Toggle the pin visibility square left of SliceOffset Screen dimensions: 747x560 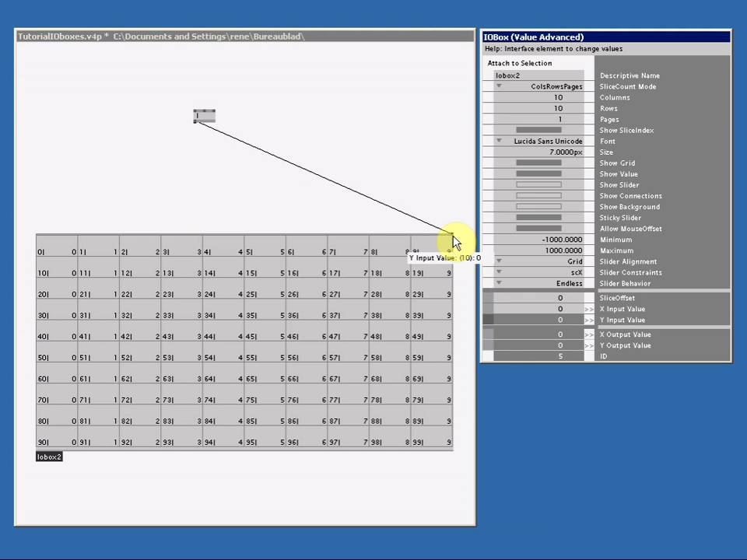click(x=488, y=298)
